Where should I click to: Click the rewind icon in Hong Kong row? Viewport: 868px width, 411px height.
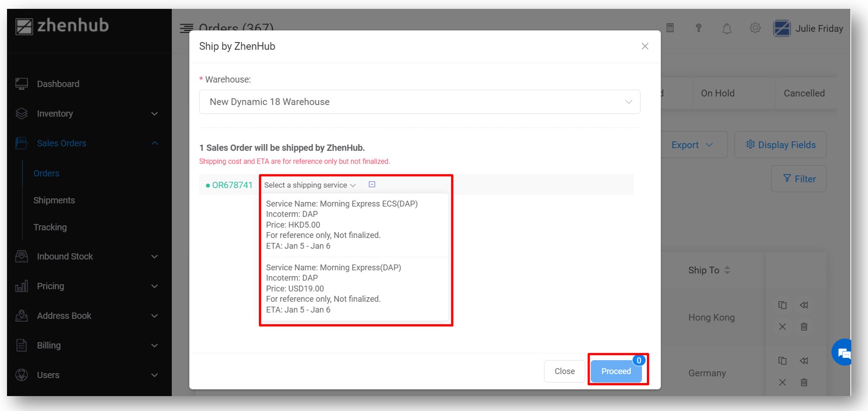pos(804,305)
